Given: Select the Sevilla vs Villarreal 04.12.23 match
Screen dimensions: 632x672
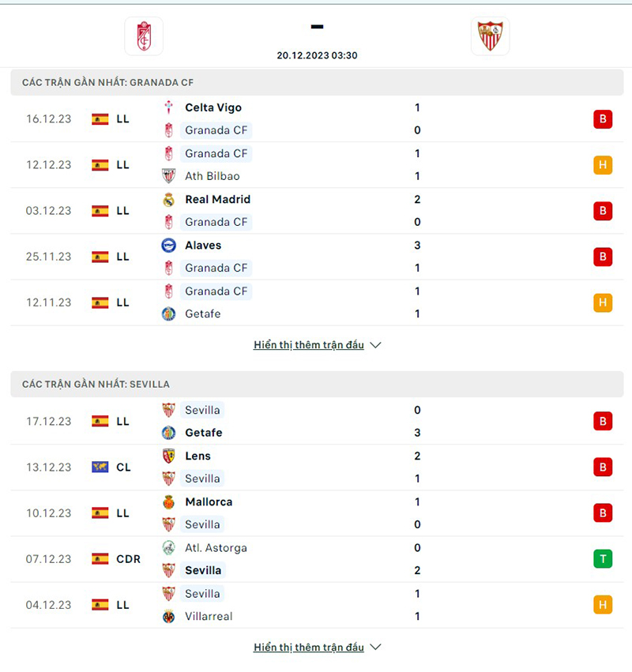Looking at the screenshot, I should [316, 605].
